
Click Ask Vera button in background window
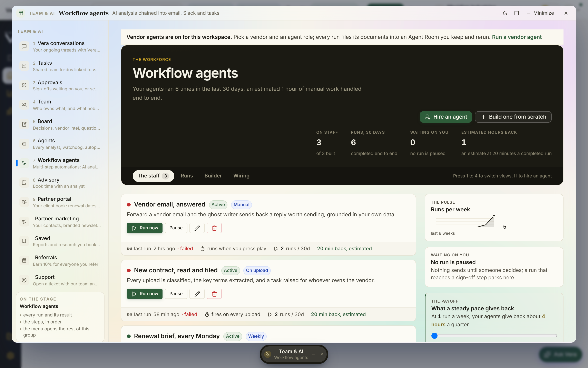[561, 354]
